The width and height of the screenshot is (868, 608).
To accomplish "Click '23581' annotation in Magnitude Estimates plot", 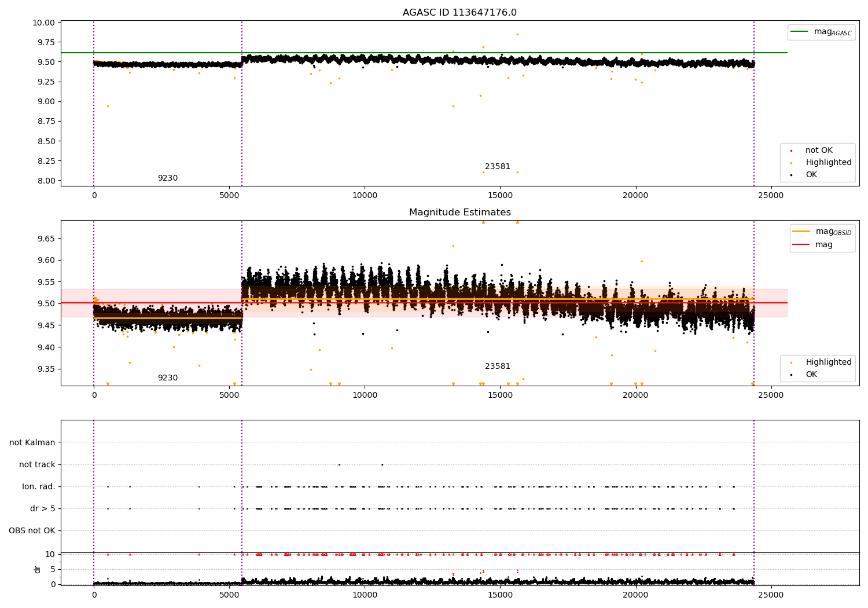I will [498, 367].
